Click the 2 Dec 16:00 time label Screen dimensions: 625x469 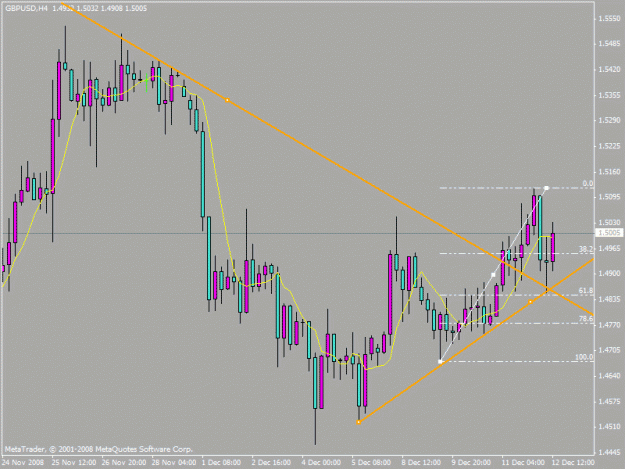pyautogui.click(x=271, y=463)
